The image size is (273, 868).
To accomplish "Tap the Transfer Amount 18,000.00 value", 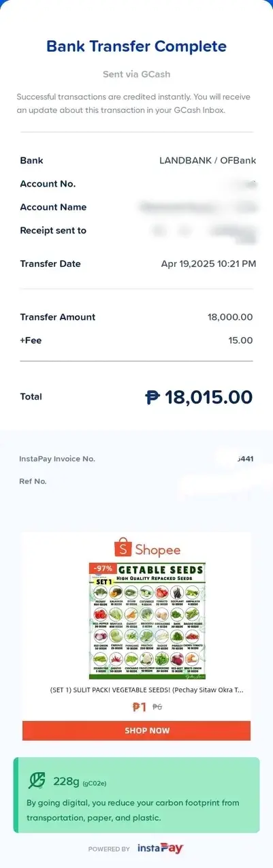I will (230, 317).
